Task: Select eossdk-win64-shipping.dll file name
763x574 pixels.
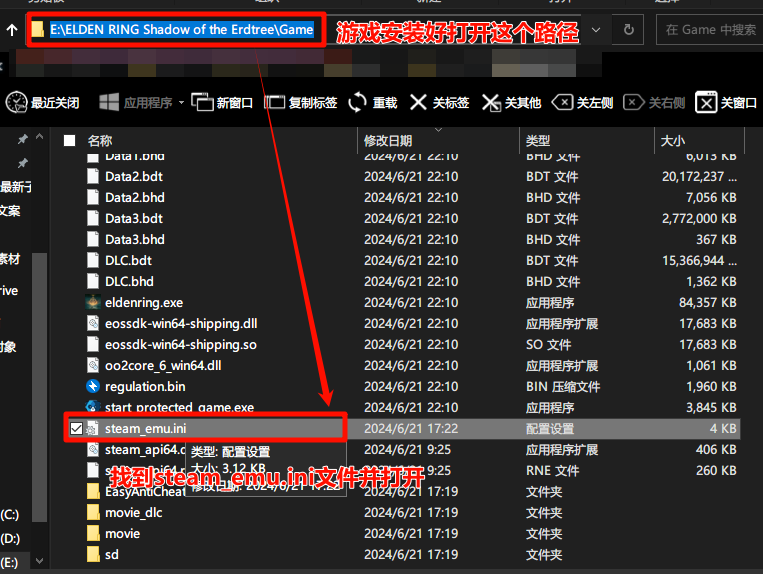Action: 181,323
